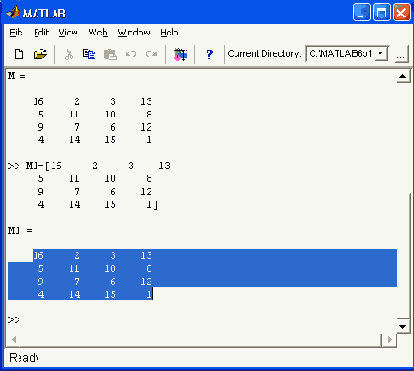Open the File menu

click(16, 32)
